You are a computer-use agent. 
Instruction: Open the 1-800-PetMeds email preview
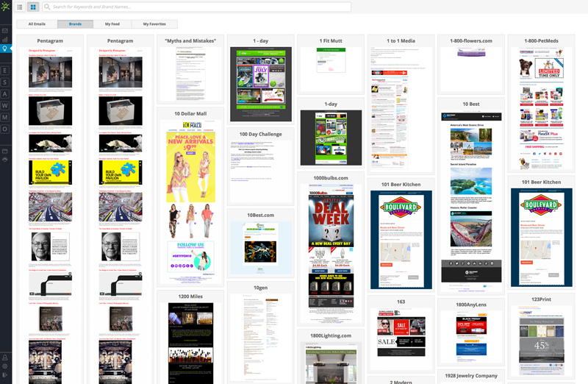(541, 108)
